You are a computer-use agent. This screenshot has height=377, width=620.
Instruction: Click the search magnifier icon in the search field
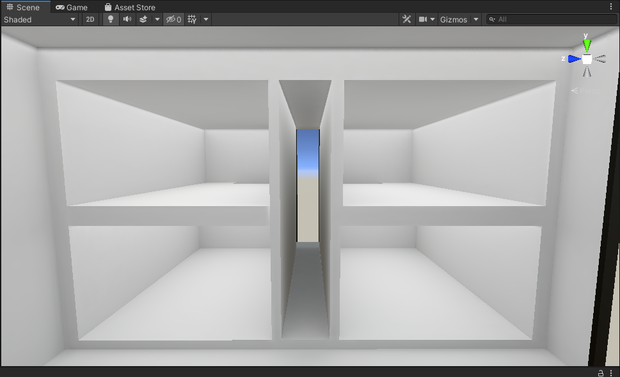coord(492,19)
